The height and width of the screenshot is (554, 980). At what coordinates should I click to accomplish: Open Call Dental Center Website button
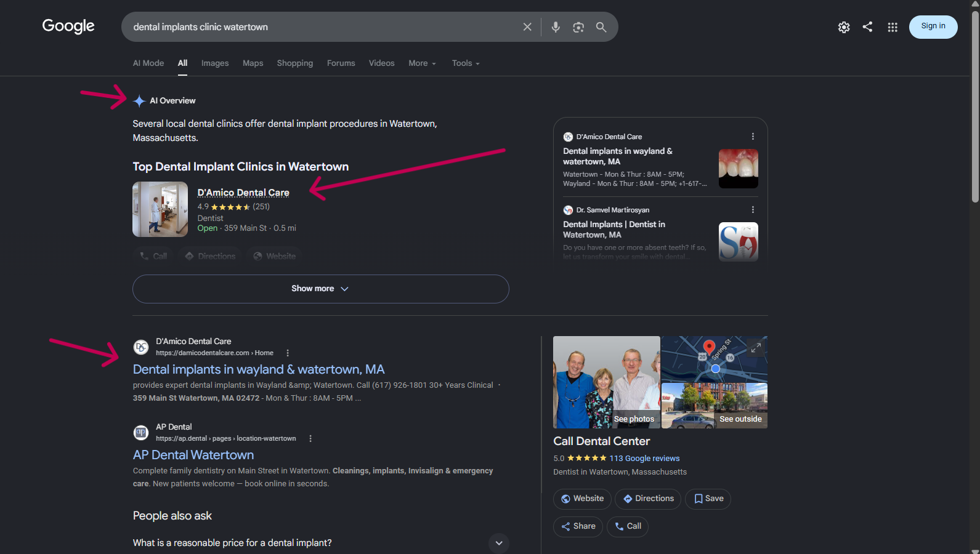(x=582, y=499)
